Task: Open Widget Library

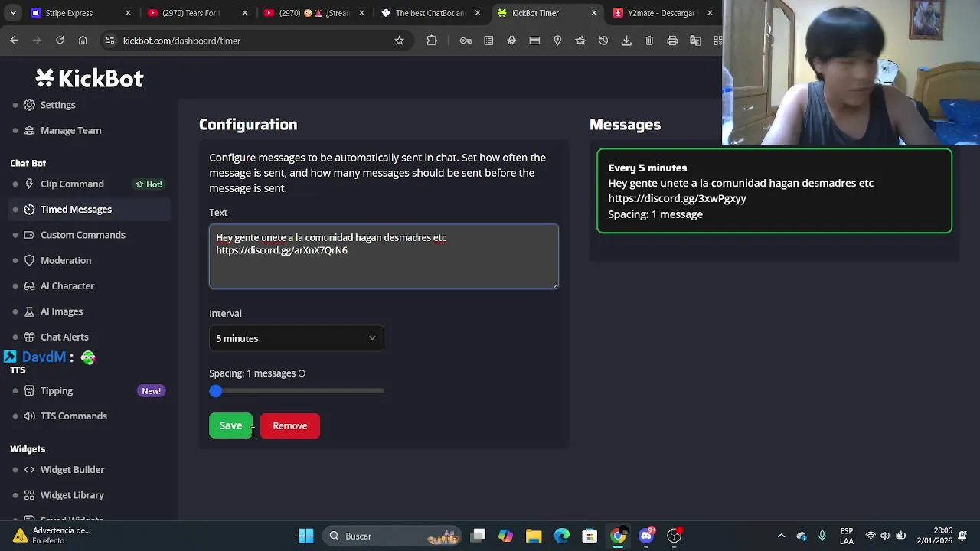Action: point(72,495)
